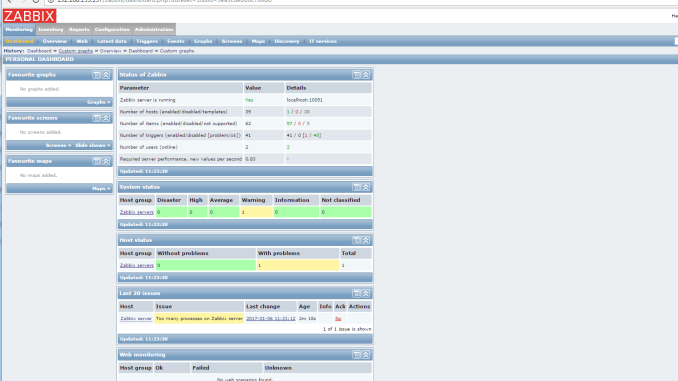Select the yellow Warning count cell
This screenshot has width=678, height=381.
click(x=256, y=212)
